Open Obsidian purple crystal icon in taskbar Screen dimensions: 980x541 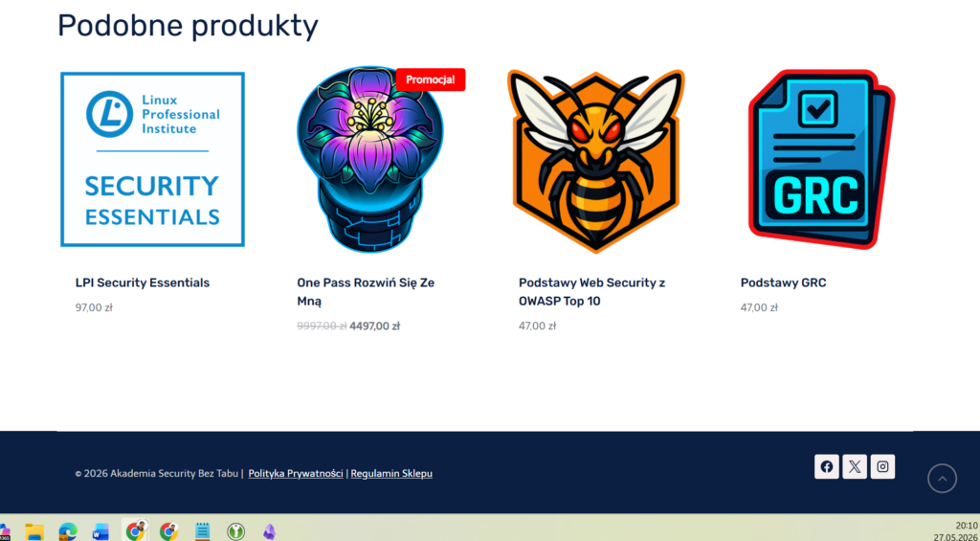pos(269,531)
